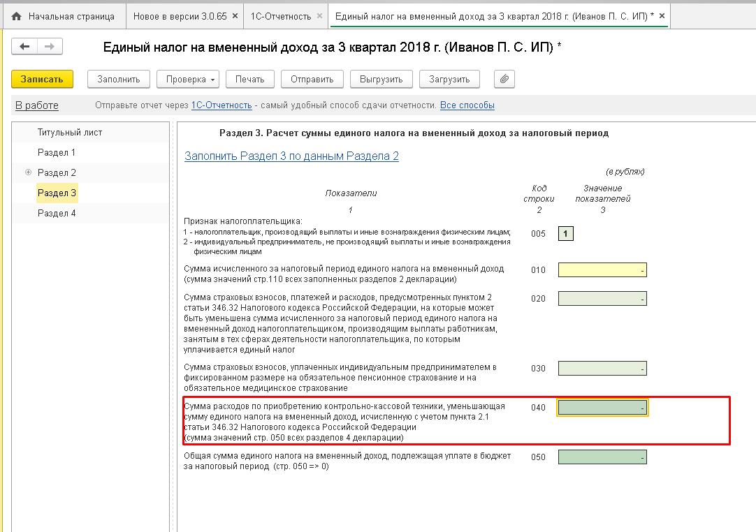Click the paperclip attachments icon
The height and width of the screenshot is (532, 756).
(x=504, y=79)
